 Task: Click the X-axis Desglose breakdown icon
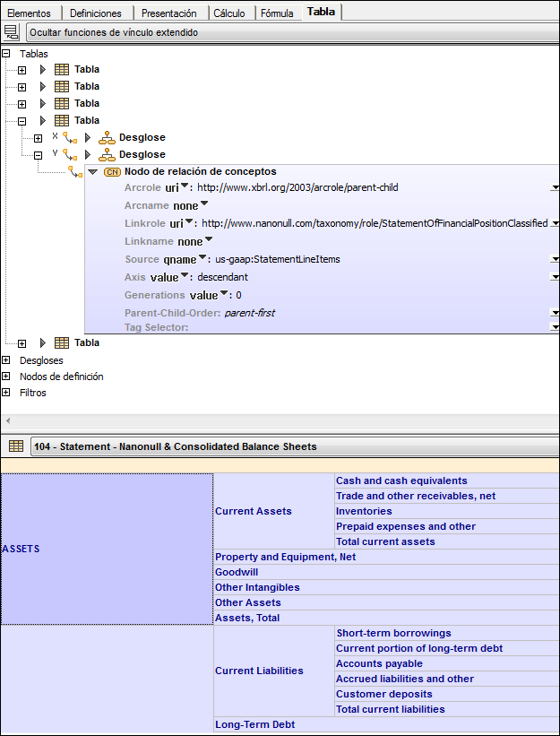tap(107, 138)
